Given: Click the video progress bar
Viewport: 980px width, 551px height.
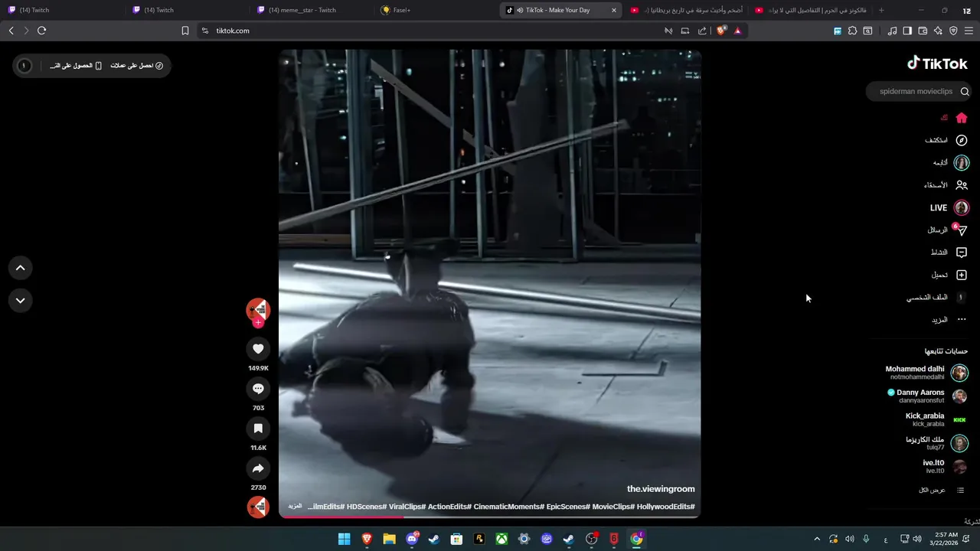Looking at the screenshot, I should 490,517.
